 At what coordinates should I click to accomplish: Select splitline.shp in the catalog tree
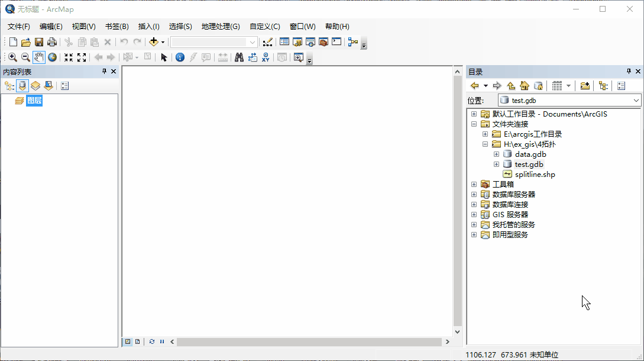click(x=535, y=175)
